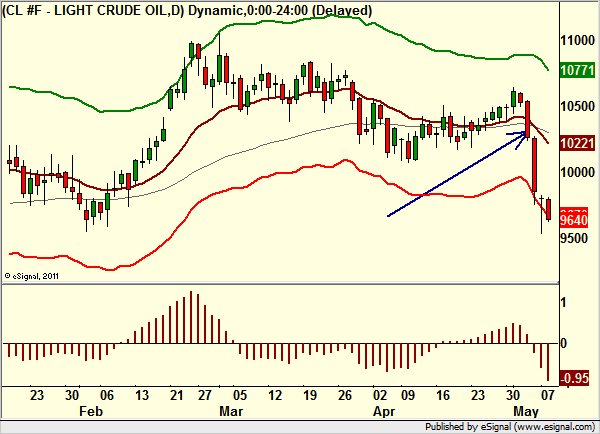Click the 19 date label
This screenshot has height=434, width=600.
click(x=310, y=395)
